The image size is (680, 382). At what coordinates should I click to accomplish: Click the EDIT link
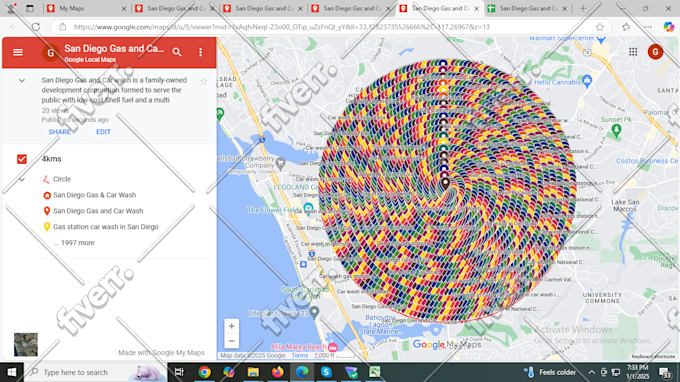click(x=103, y=132)
